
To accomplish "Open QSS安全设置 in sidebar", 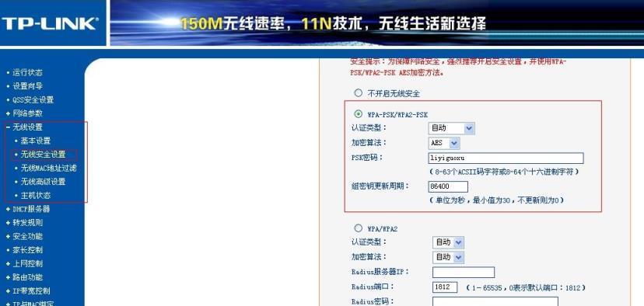I will (33, 99).
